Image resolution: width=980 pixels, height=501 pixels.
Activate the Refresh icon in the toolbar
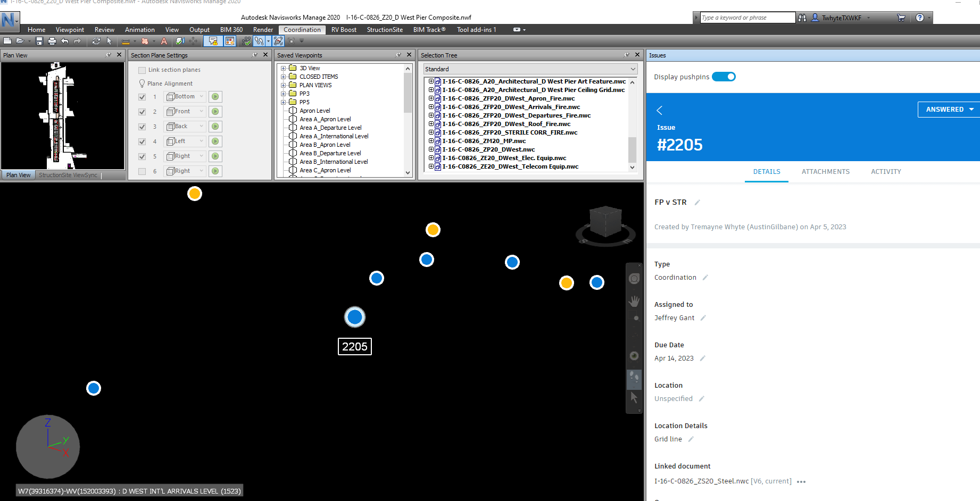pos(96,41)
